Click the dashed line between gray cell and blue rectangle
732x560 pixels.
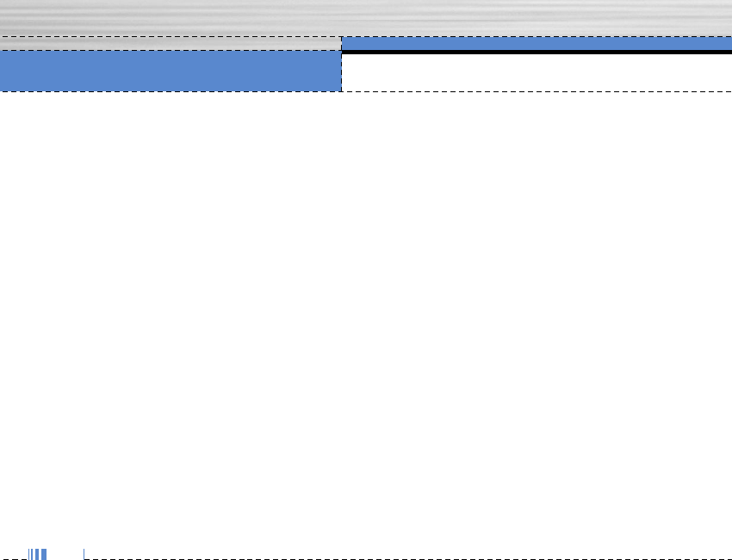click(171, 51)
